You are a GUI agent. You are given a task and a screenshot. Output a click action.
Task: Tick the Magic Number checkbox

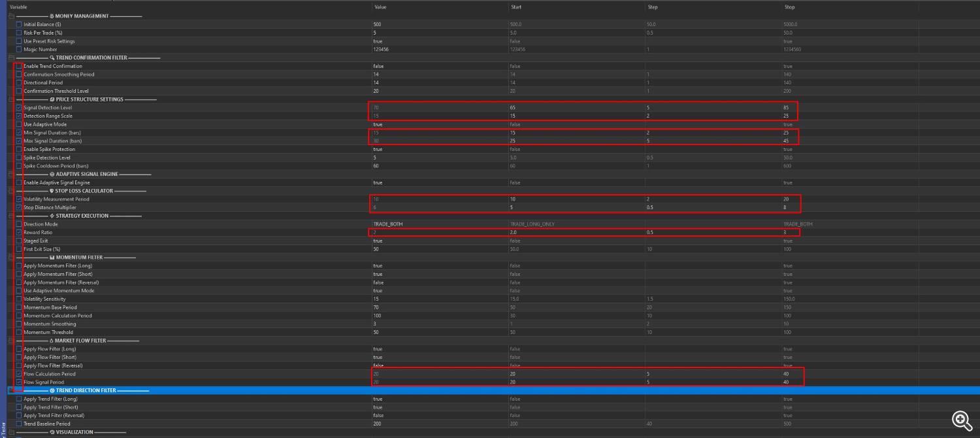point(19,49)
